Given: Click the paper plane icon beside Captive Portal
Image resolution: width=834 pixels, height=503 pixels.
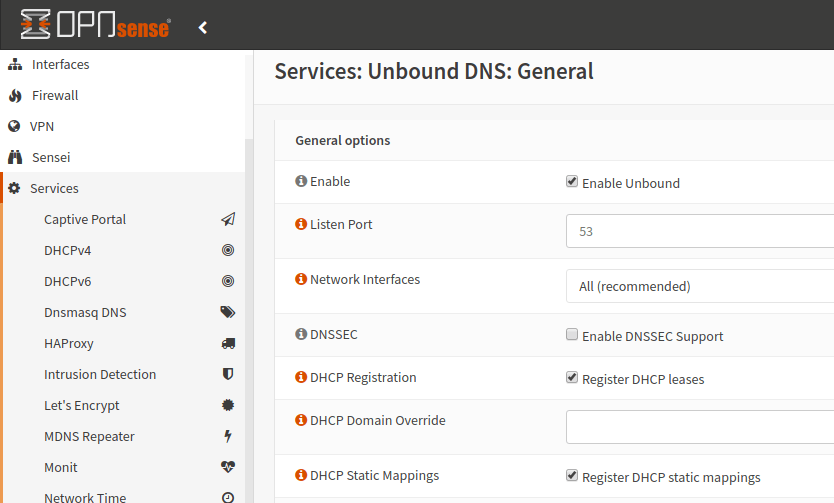Looking at the screenshot, I should point(228,219).
